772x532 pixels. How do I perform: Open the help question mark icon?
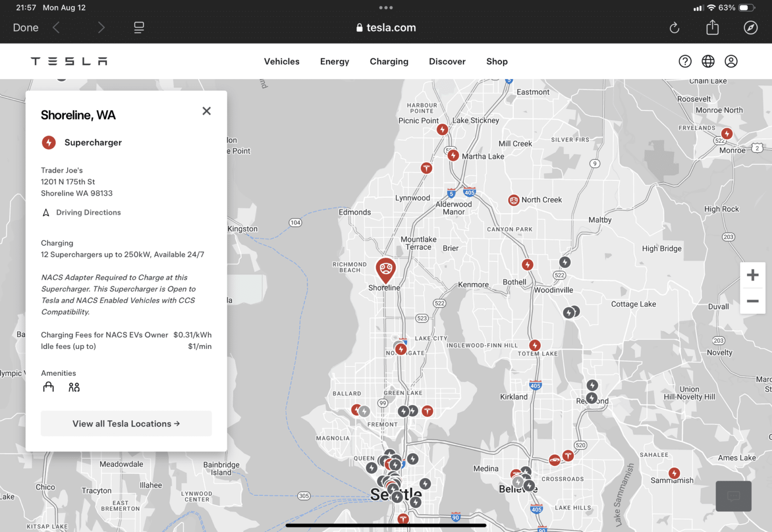[685, 61]
